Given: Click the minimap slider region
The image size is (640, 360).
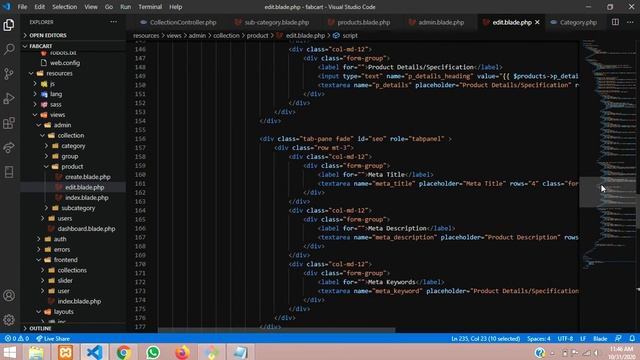Looking at the screenshot, I should pyautogui.click(x=608, y=192).
